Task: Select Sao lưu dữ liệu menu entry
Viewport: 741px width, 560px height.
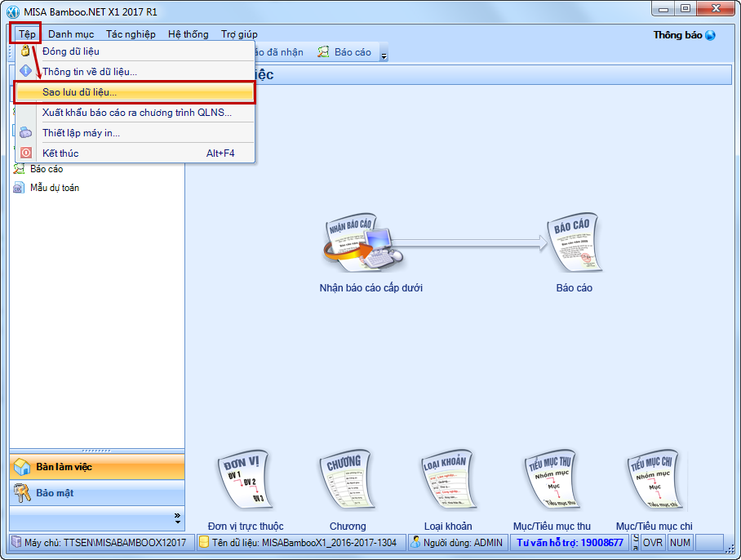Action: (135, 92)
